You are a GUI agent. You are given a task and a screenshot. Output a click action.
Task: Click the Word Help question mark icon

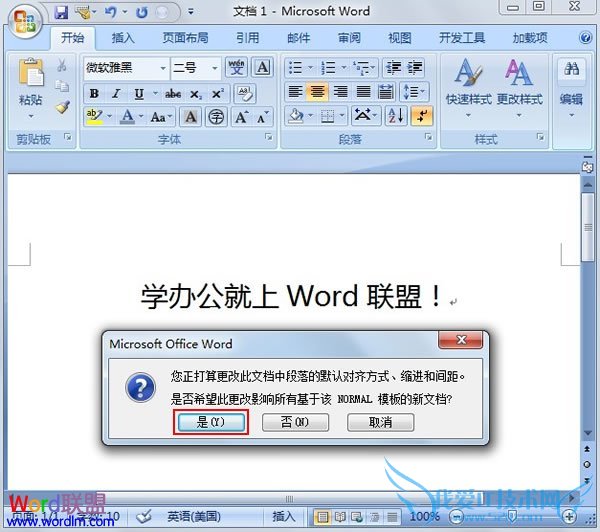click(x=584, y=39)
